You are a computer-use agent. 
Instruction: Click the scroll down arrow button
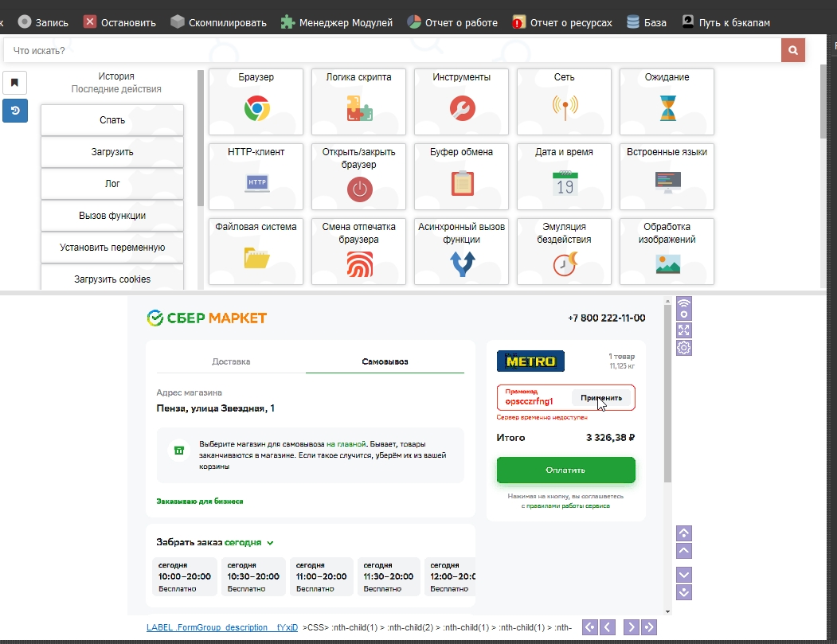(684, 575)
